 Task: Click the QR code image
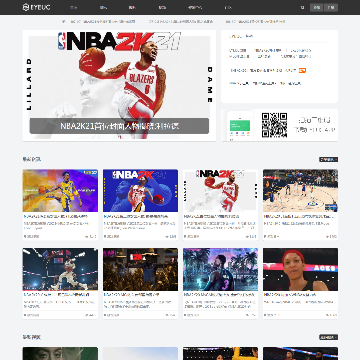[x=274, y=125]
